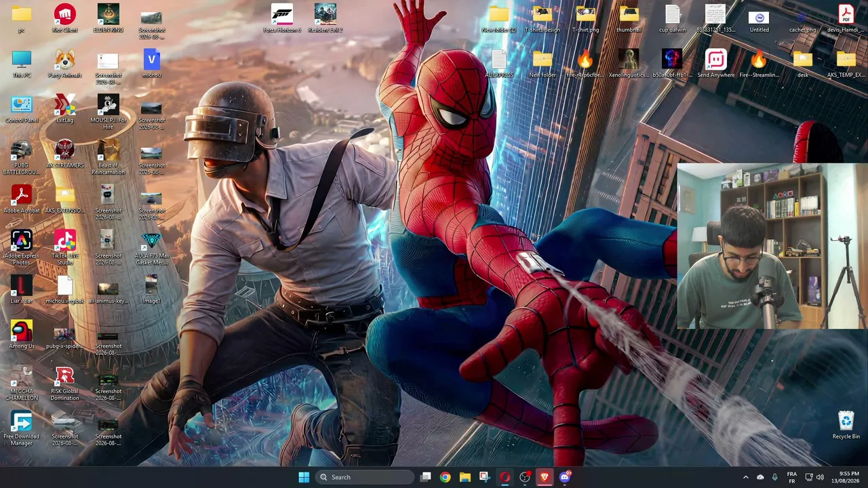Viewport: 868px width, 488px height.
Task: Select the desk folder on desktop
Action: point(802,64)
